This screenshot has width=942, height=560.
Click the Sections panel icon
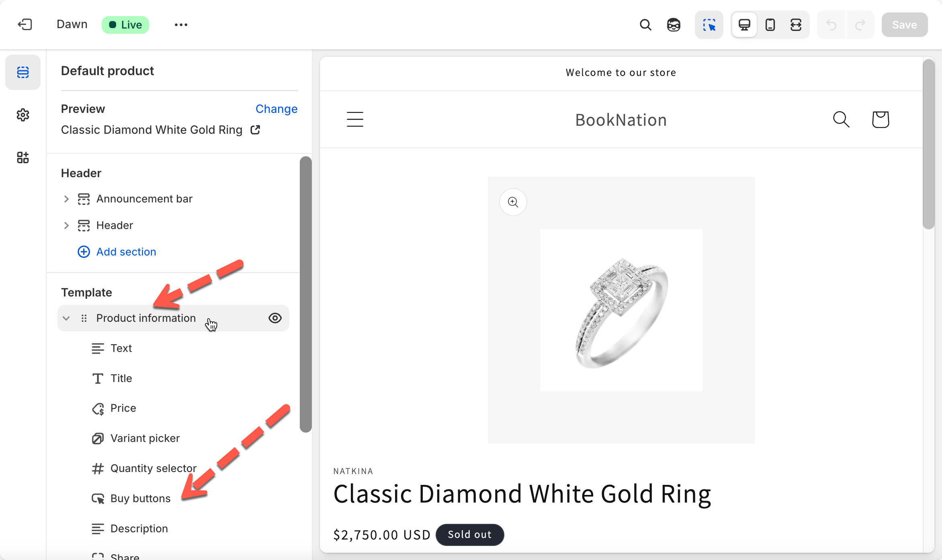pos(23,72)
